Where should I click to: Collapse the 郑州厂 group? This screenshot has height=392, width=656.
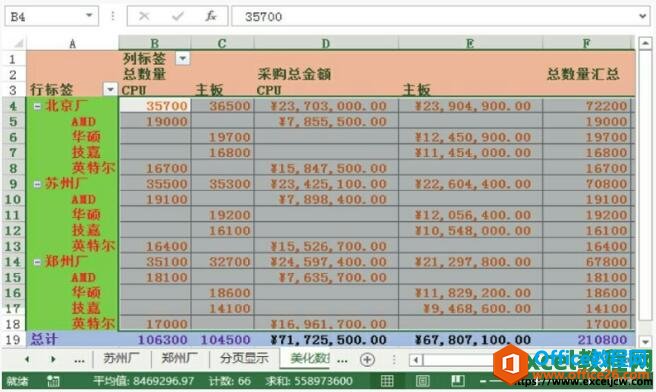coord(37,262)
